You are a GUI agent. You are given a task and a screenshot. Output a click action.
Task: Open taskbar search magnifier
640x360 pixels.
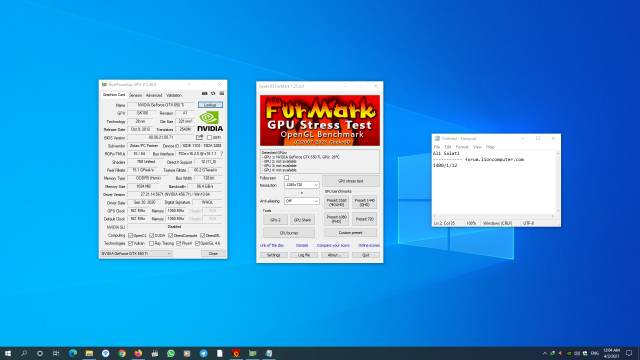24,353
